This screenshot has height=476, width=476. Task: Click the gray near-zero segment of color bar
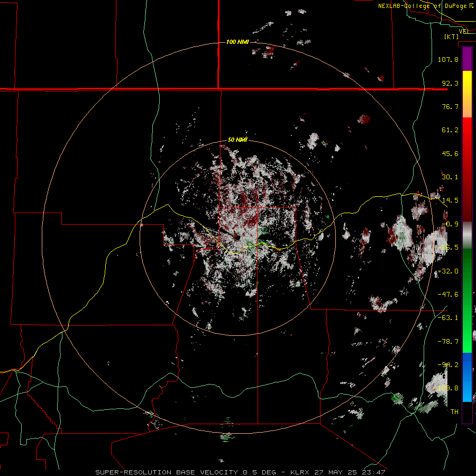click(x=467, y=235)
